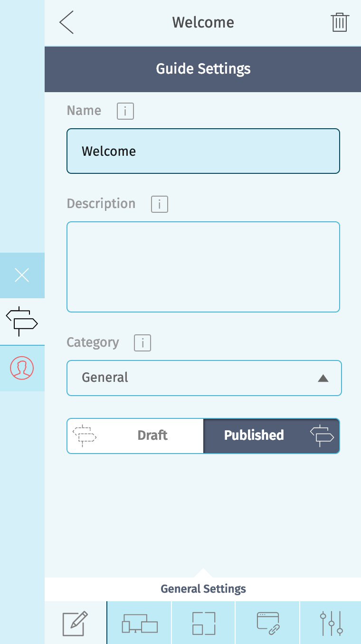The width and height of the screenshot is (361, 644).
Task: Select the General Settings edit tab
Action: [76, 623]
